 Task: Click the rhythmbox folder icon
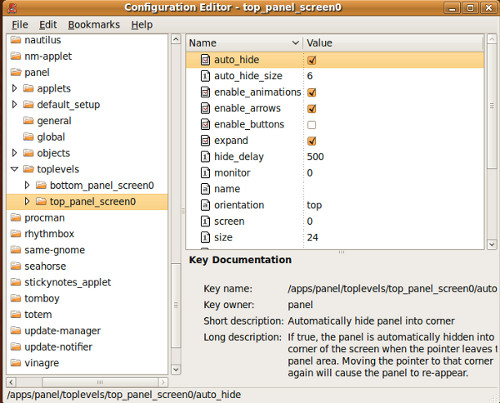pyautogui.click(x=16, y=234)
